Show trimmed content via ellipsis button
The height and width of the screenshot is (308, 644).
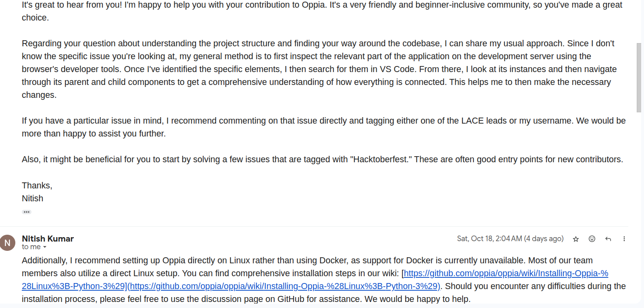pos(27,212)
